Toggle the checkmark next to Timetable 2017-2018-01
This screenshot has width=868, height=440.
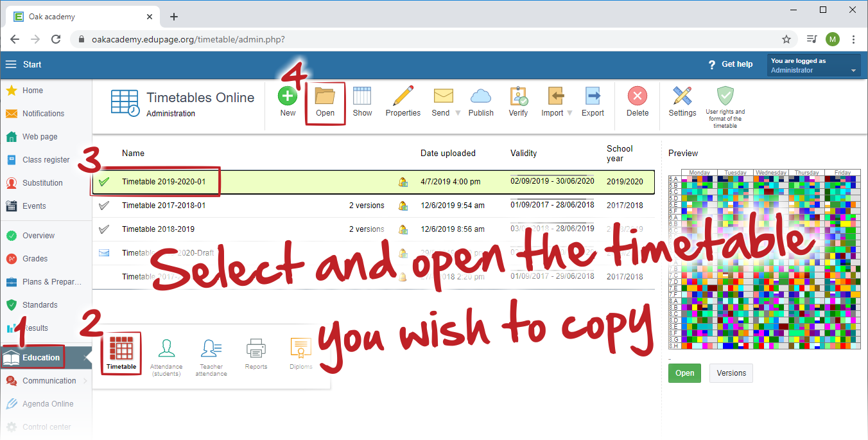[104, 206]
